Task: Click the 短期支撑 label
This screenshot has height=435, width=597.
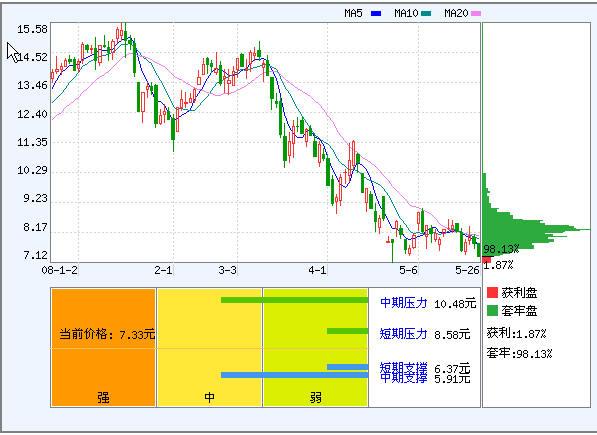Action: click(x=404, y=368)
